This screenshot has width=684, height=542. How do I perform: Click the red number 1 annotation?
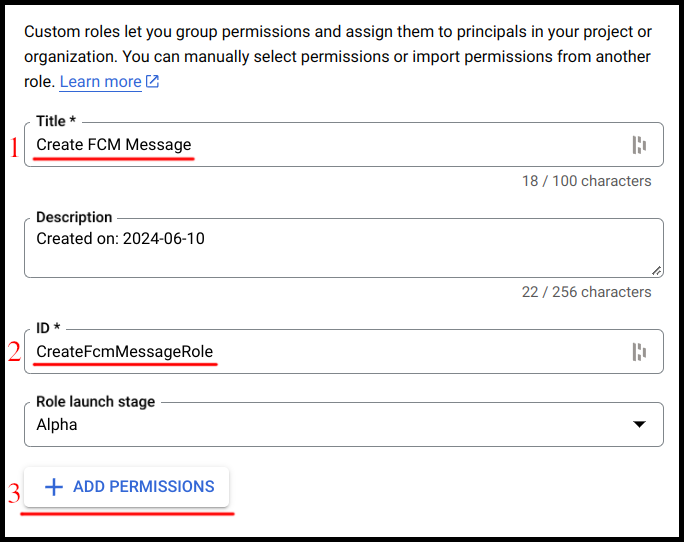pos(14,148)
